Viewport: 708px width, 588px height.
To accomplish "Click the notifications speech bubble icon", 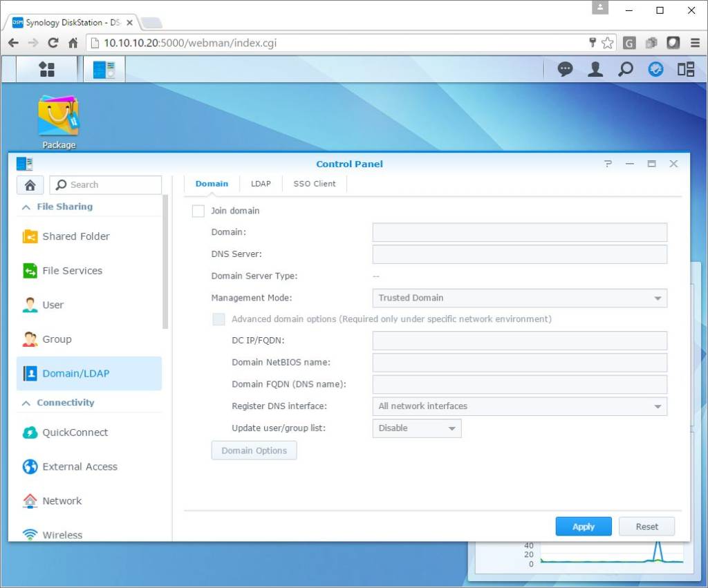I will 566,69.
